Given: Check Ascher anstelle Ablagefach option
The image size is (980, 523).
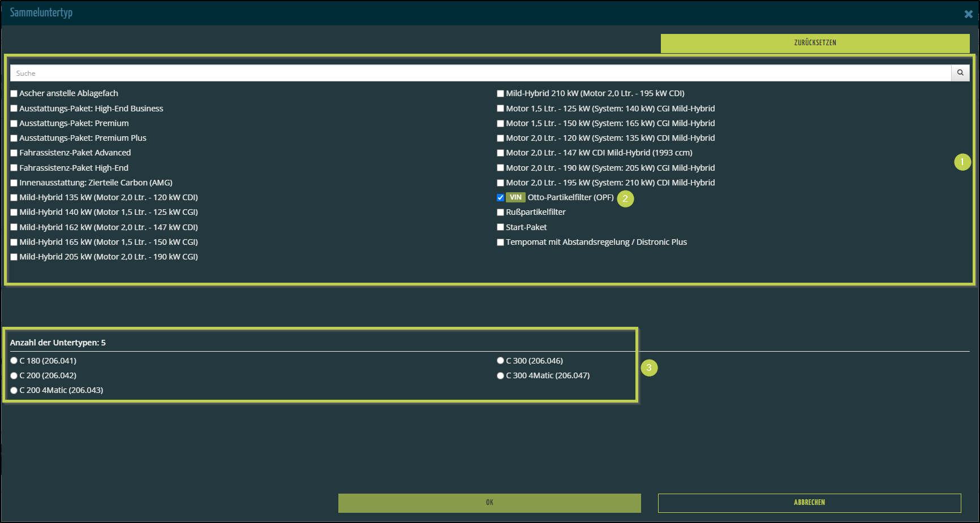Looking at the screenshot, I should pos(14,94).
